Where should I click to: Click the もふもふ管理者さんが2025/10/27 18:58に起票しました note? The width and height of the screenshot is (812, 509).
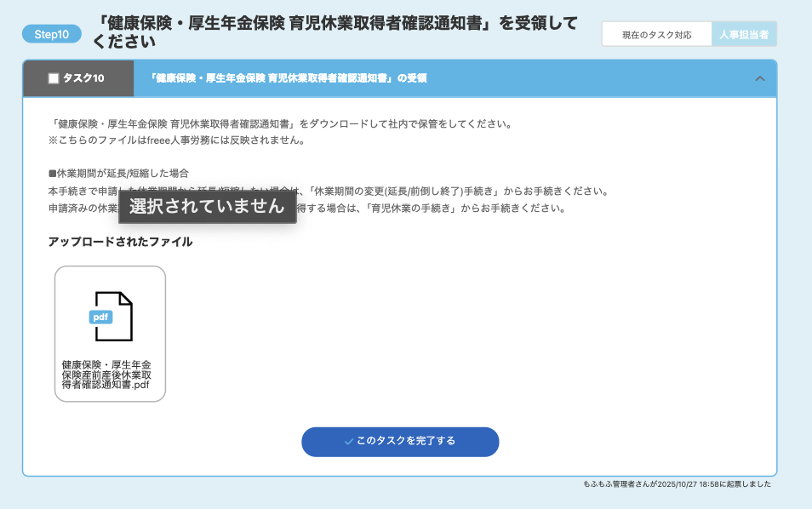[677, 484]
